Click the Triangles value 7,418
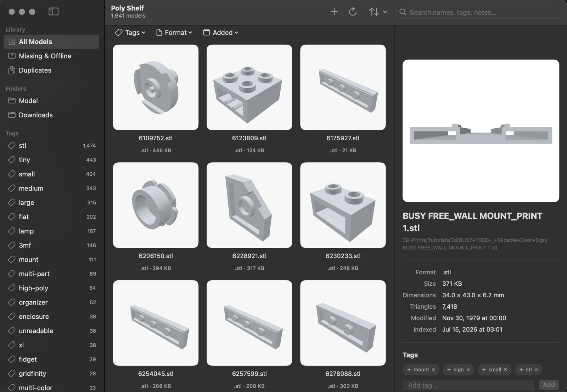The width and height of the screenshot is (567, 392). pos(450,307)
